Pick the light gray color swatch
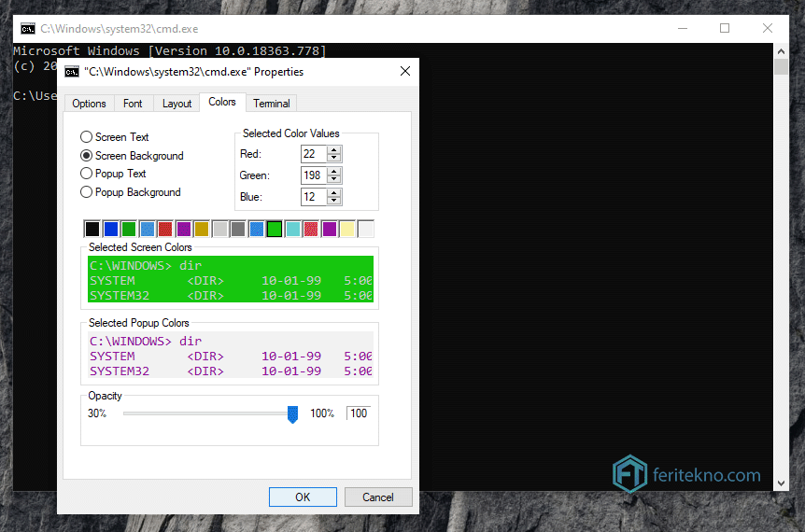Image resolution: width=805 pixels, height=532 pixels. click(x=220, y=229)
